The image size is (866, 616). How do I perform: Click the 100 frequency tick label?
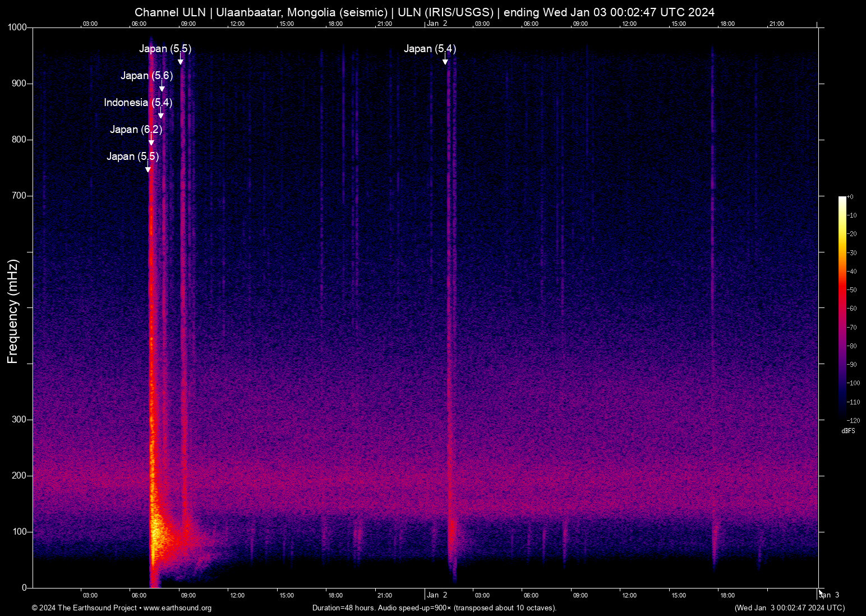point(20,532)
